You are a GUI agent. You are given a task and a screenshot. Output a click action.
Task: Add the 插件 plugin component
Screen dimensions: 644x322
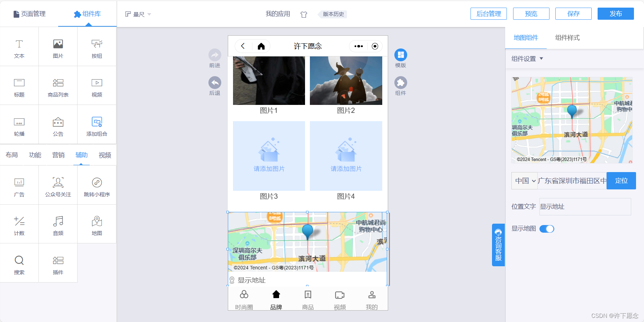tap(58, 263)
